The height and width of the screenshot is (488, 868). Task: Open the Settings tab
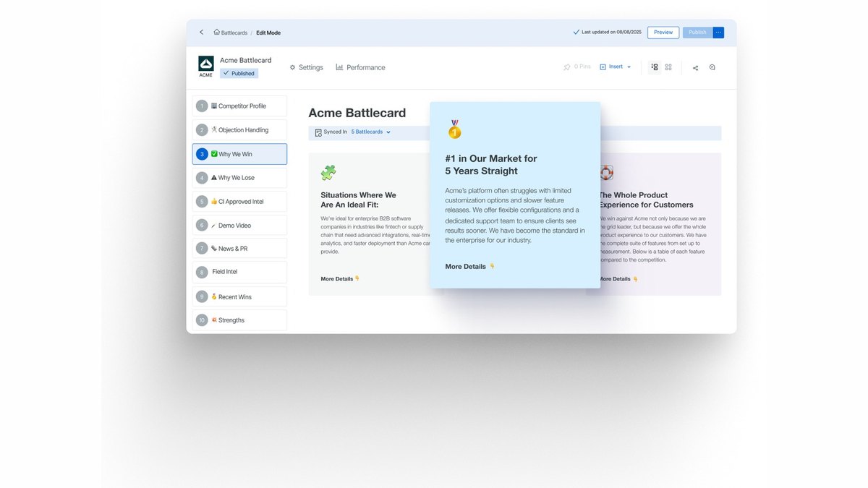click(x=306, y=67)
